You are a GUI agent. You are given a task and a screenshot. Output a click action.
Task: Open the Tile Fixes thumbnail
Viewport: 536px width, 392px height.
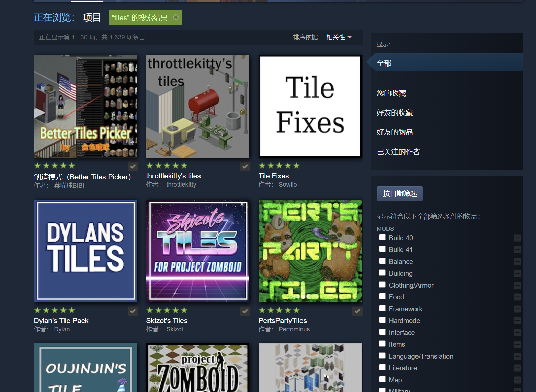(310, 106)
